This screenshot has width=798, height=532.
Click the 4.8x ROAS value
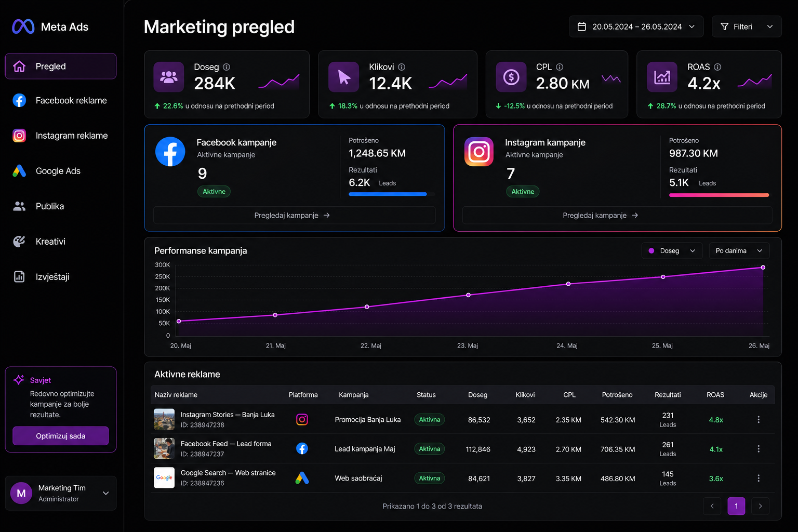click(716, 420)
